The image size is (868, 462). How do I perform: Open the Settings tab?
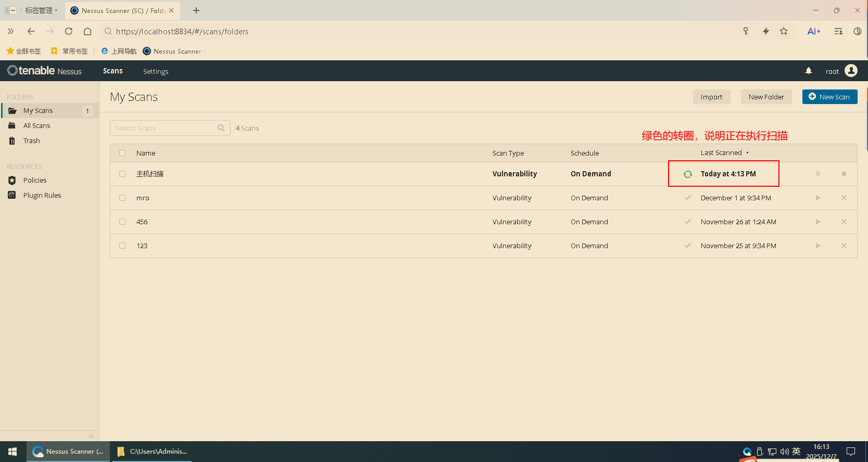coord(156,71)
